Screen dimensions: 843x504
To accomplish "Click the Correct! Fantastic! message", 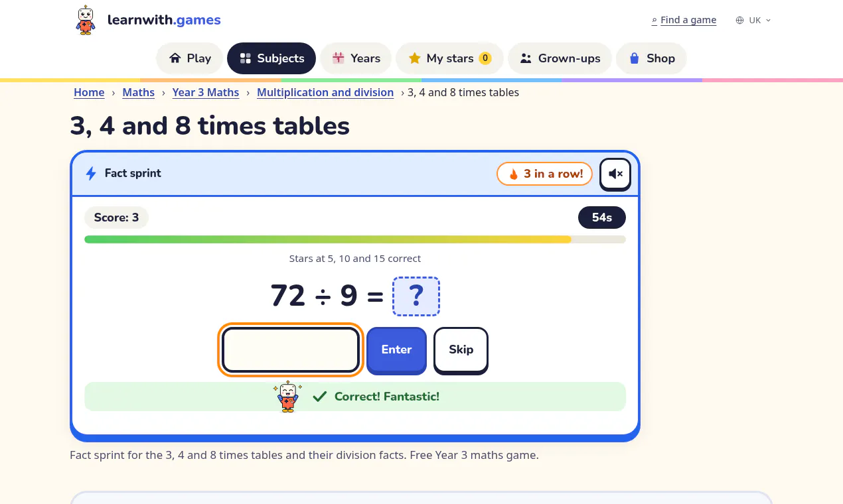I will click(387, 397).
